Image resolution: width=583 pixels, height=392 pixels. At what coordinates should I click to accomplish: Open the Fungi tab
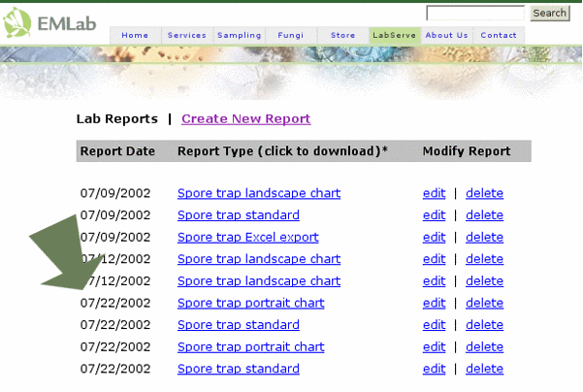coord(291,35)
